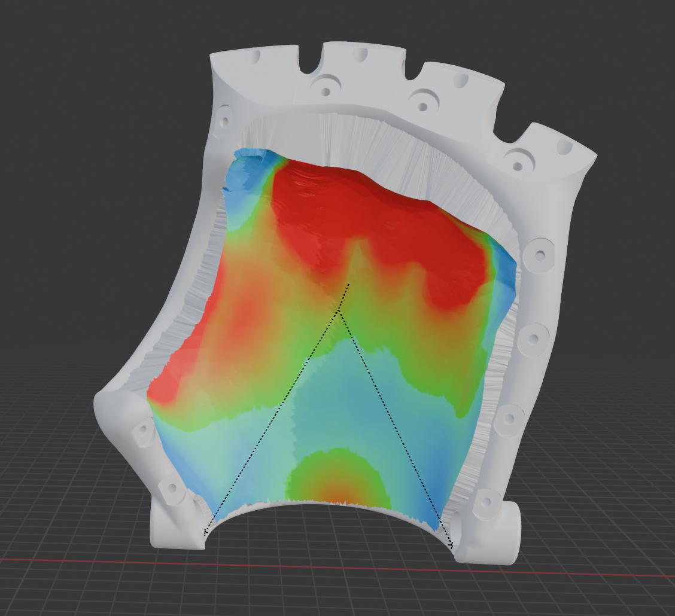
Task: Click the right dashed line's bottom arrowhead
Action: (452, 545)
